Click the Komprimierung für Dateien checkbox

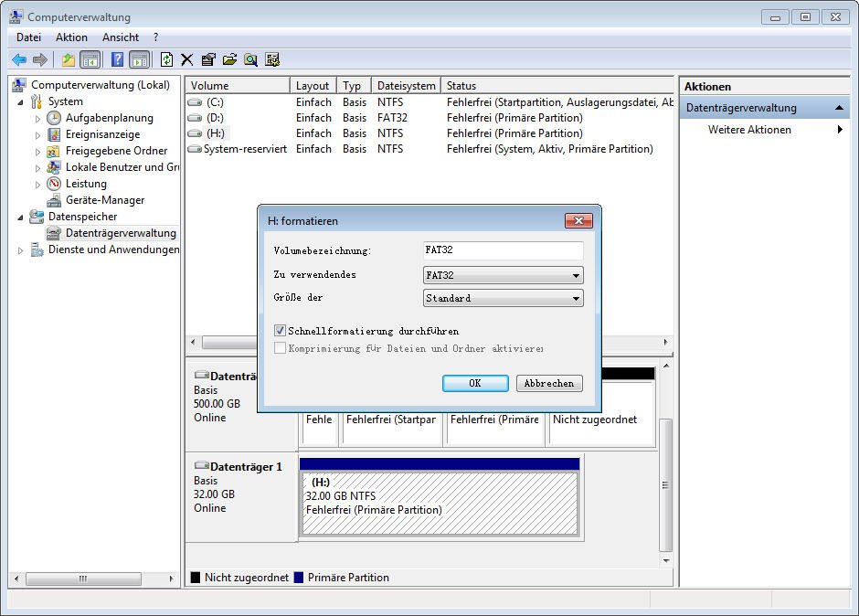tap(280, 348)
